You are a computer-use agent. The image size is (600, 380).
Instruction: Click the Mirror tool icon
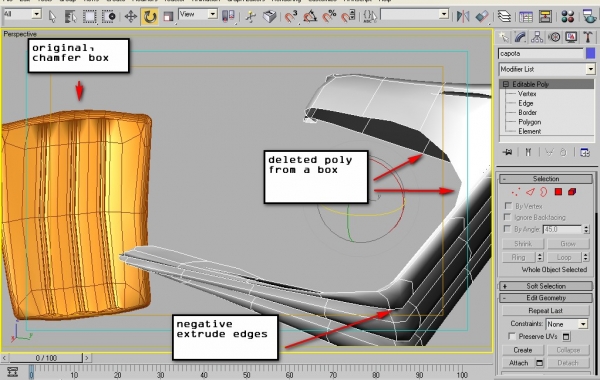pos(463,16)
